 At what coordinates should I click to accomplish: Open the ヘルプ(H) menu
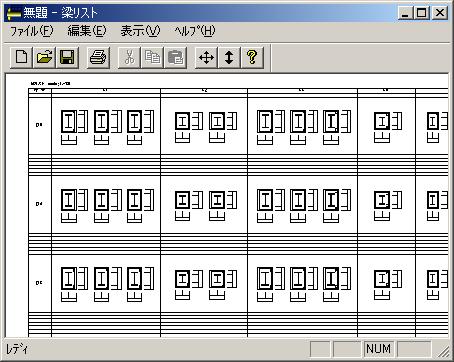point(195,31)
